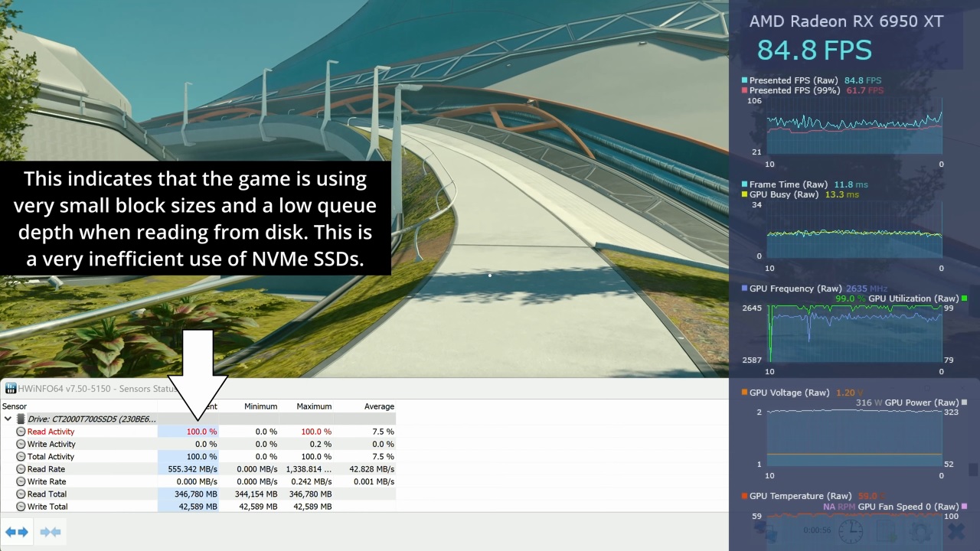Click the clock reset icon in HWiNFO toolbar
Image resolution: width=980 pixels, height=551 pixels.
click(x=851, y=531)
